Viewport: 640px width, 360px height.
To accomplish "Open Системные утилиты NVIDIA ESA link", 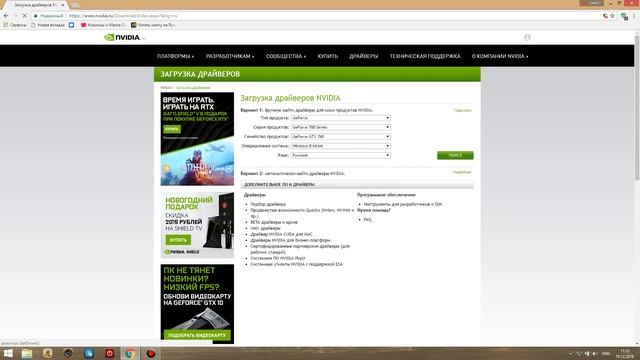I will (x=297, y=264).
